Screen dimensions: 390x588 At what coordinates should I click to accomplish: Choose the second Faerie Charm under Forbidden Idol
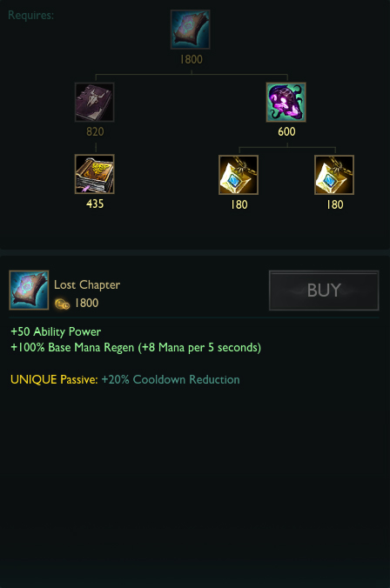point(334,175)
